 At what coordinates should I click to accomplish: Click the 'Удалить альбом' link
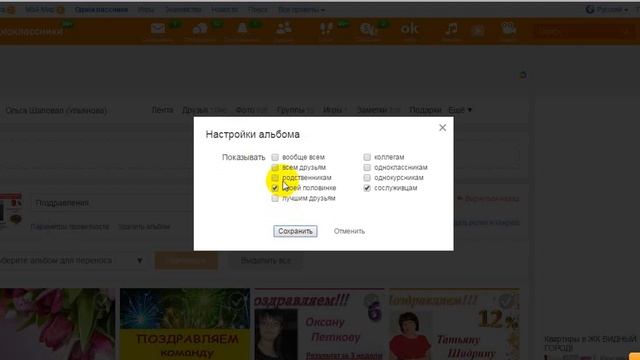click(x=144, y=227)
